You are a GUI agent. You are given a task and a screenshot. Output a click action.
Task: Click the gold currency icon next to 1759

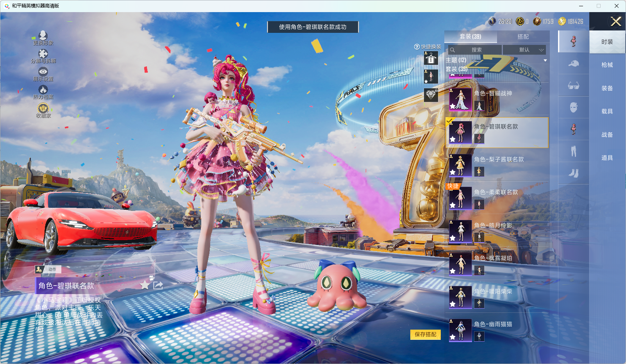click(537, 21)
